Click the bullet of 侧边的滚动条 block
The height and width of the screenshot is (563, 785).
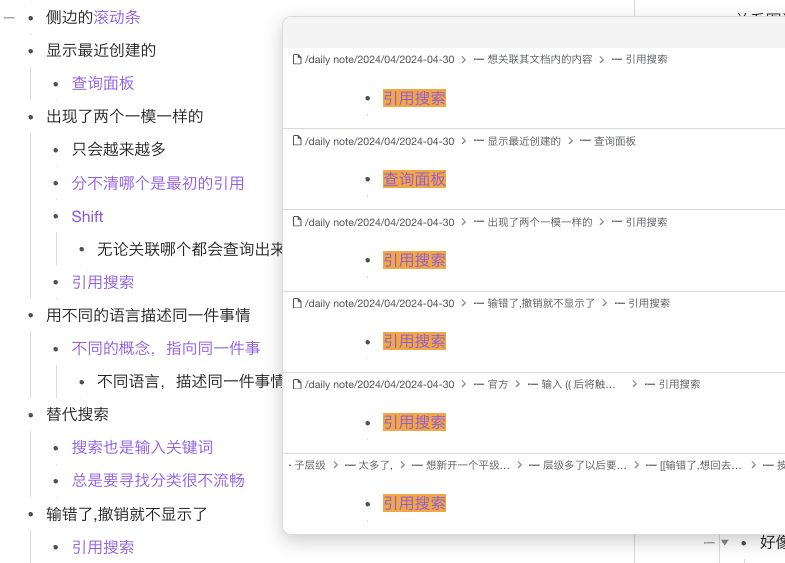31,18
